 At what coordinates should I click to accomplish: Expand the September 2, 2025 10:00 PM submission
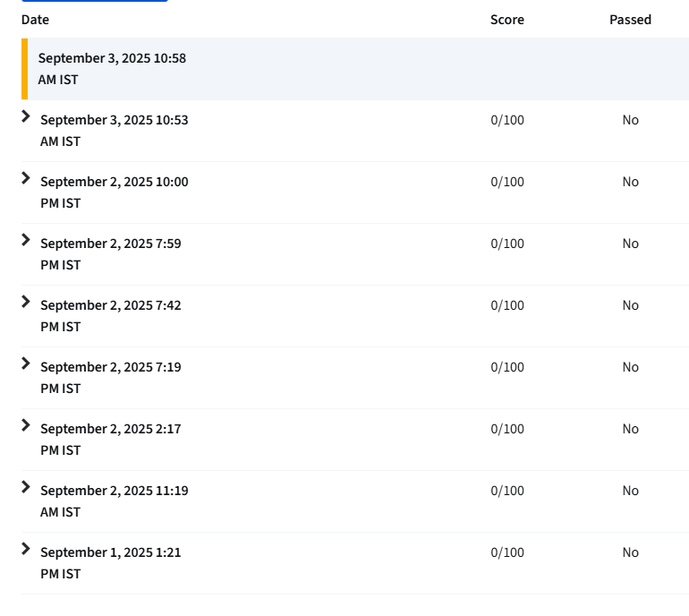click(x=26, y=178)
